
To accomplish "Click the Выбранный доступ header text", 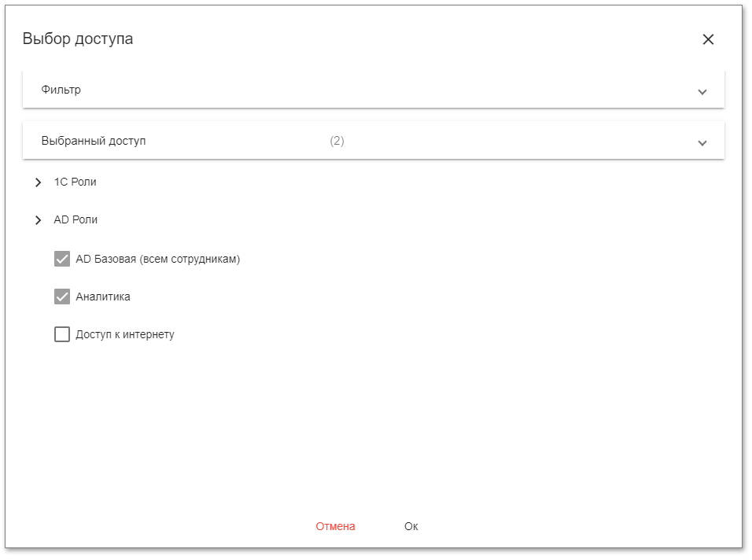I will click(x=93, y=141).
